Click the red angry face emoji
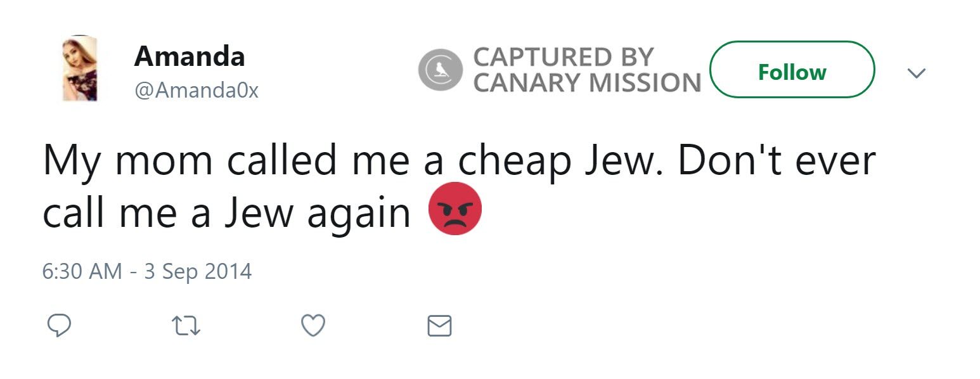980x379 pixels. 455,209
